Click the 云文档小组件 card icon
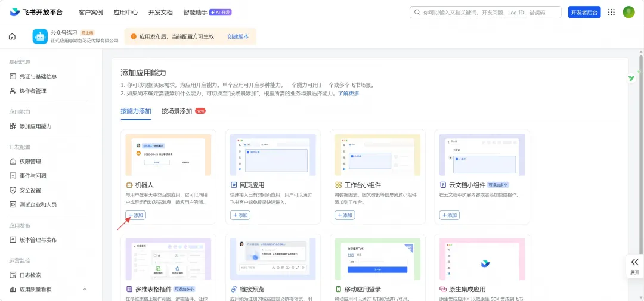 coord(443,185)
